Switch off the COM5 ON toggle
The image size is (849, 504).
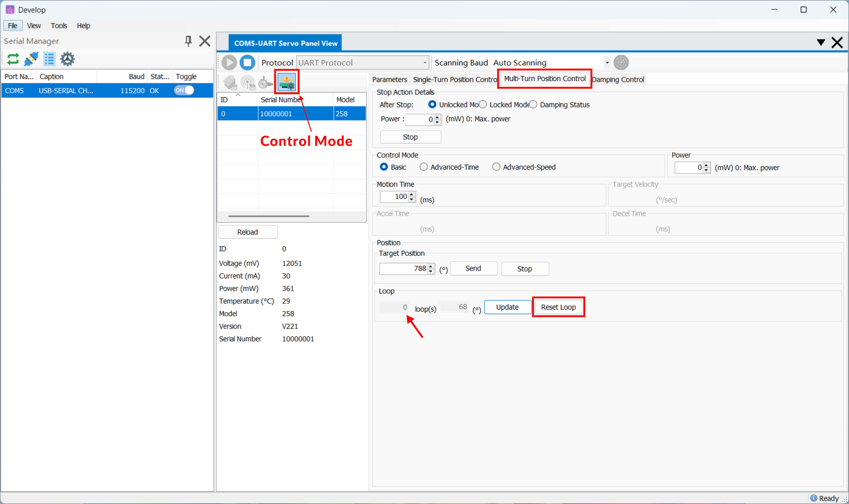[x=184, y=90]
